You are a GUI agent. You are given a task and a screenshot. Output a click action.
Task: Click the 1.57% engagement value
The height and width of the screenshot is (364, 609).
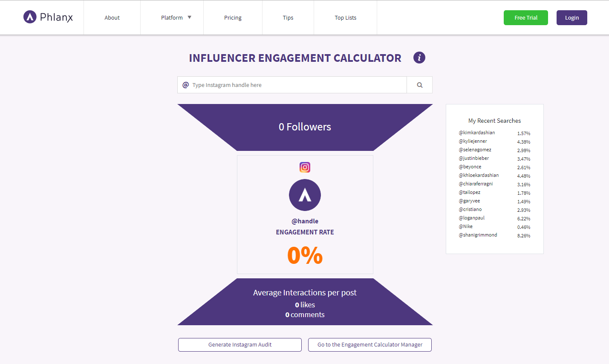tap(524, 133)
